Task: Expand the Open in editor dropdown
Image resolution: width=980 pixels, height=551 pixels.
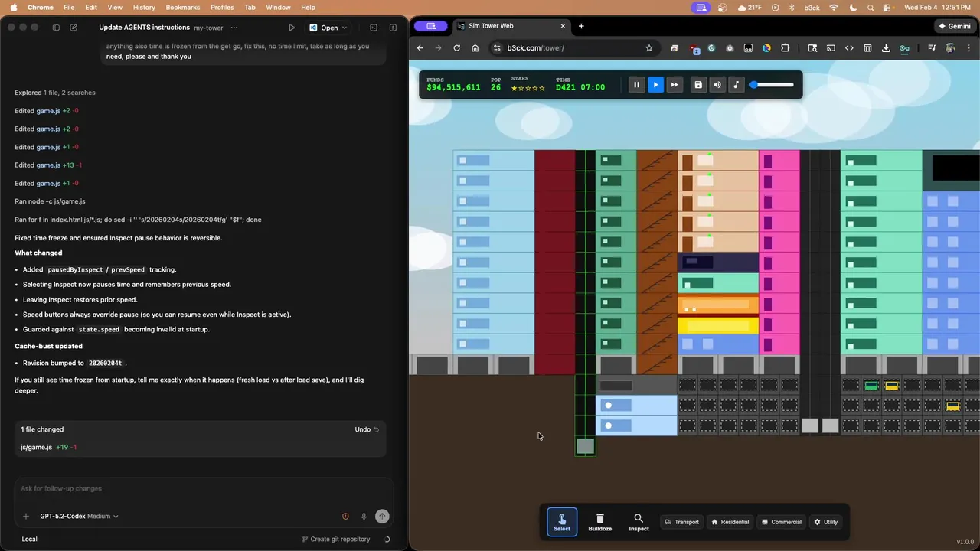Action: point(344,28)
